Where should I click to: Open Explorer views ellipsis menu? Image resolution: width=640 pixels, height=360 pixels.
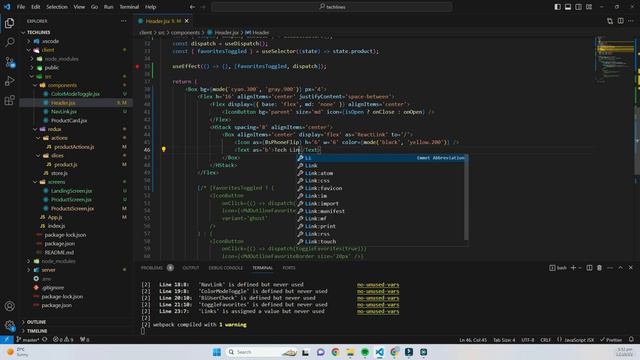123,21
